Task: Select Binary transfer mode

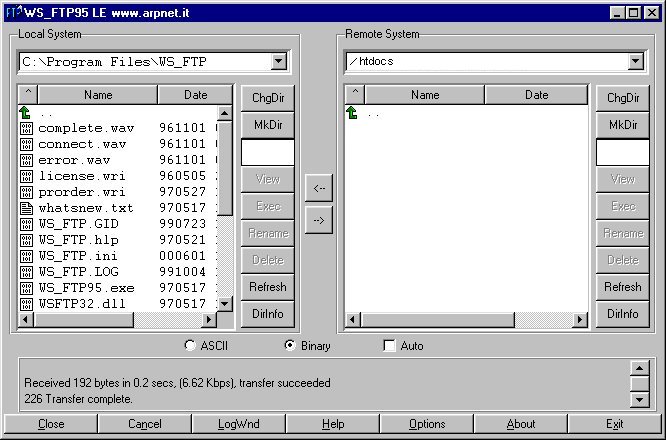Action: (290, 346)
